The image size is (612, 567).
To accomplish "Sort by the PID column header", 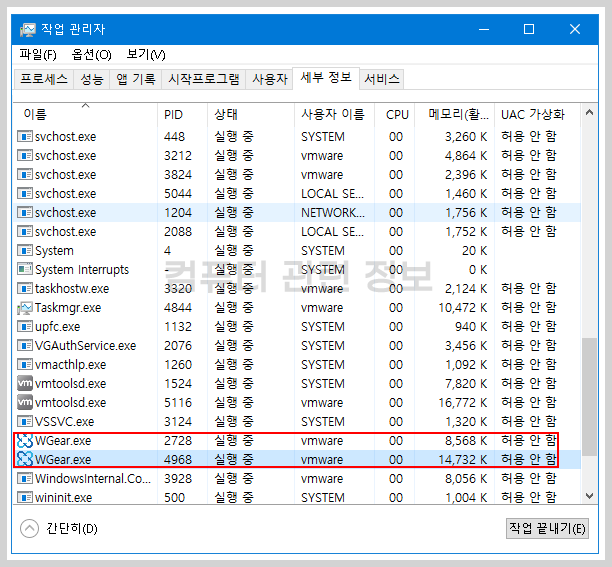I will click(x=182, y=115).
